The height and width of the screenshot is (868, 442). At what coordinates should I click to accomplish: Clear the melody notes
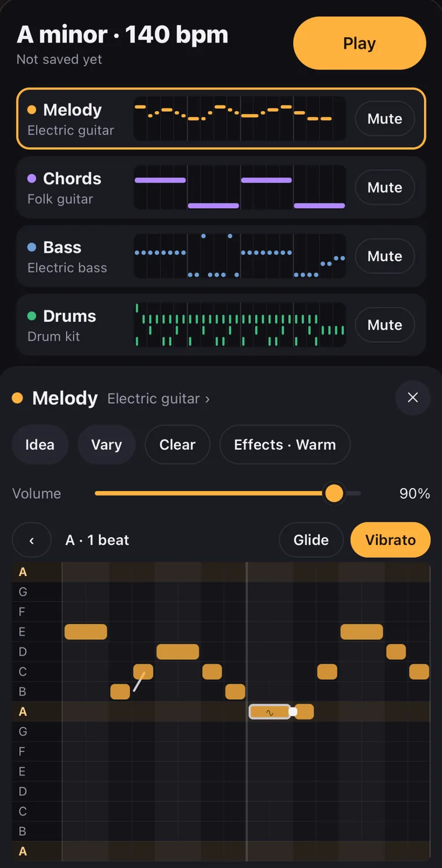pyautogui.click(x=177, y=444)
